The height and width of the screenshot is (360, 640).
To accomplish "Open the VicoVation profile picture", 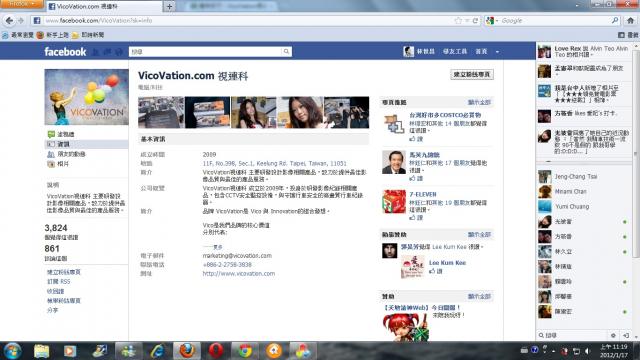I will (87, 97).
